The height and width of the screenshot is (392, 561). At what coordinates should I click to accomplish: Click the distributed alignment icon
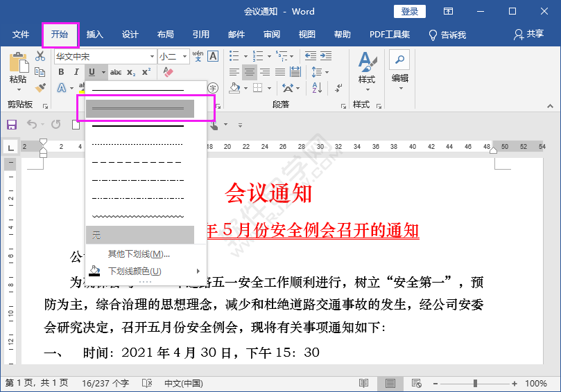295,72
